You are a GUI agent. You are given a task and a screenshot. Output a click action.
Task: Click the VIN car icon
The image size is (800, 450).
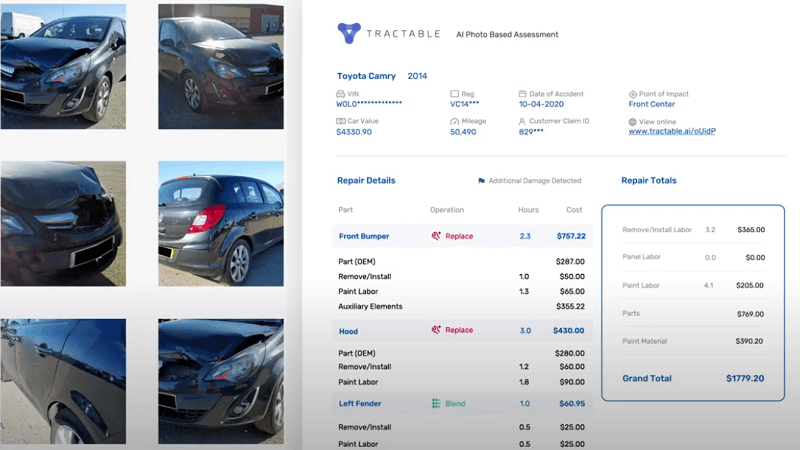pos(340,94)
